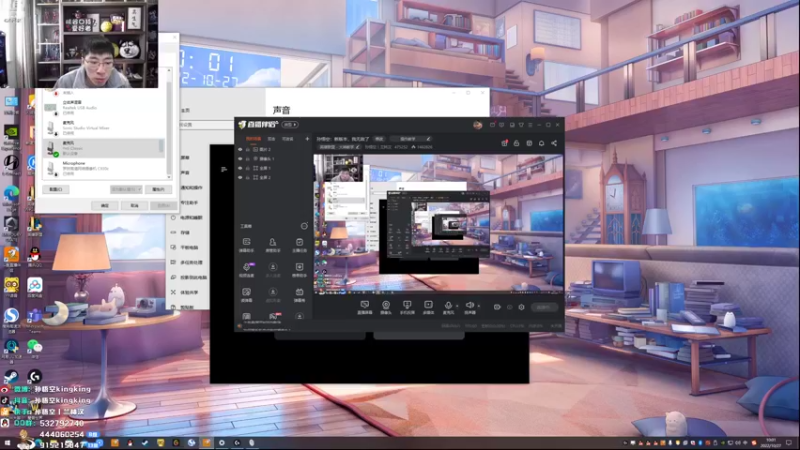Hide the 摄像头 1 source layer
800x450 pixels.
[240, 159]
